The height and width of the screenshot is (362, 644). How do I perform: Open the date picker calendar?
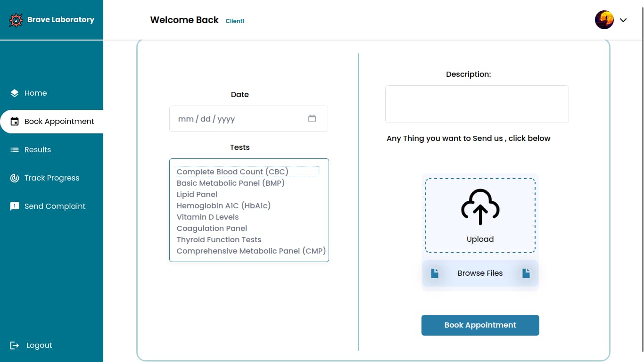[x=312, y=119]
